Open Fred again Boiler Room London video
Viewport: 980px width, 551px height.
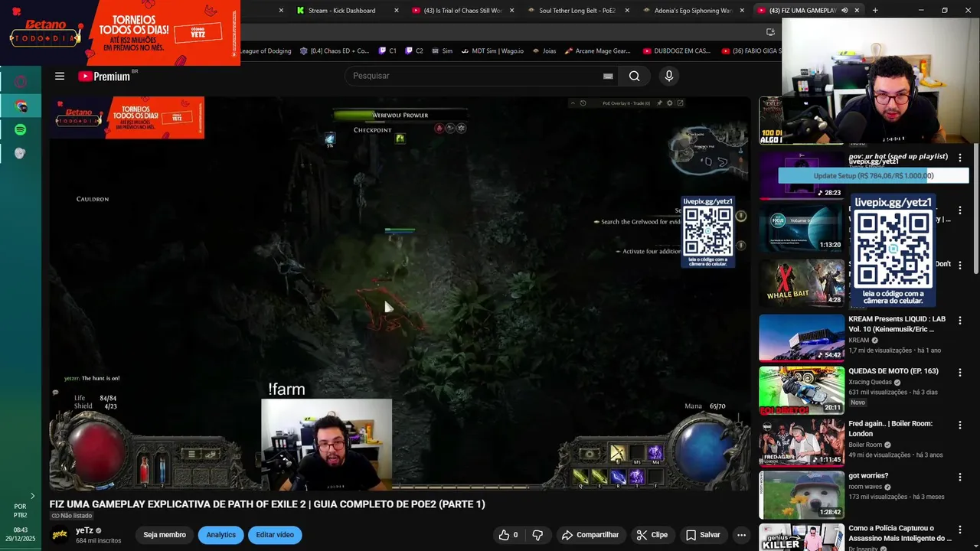point(890,429)
